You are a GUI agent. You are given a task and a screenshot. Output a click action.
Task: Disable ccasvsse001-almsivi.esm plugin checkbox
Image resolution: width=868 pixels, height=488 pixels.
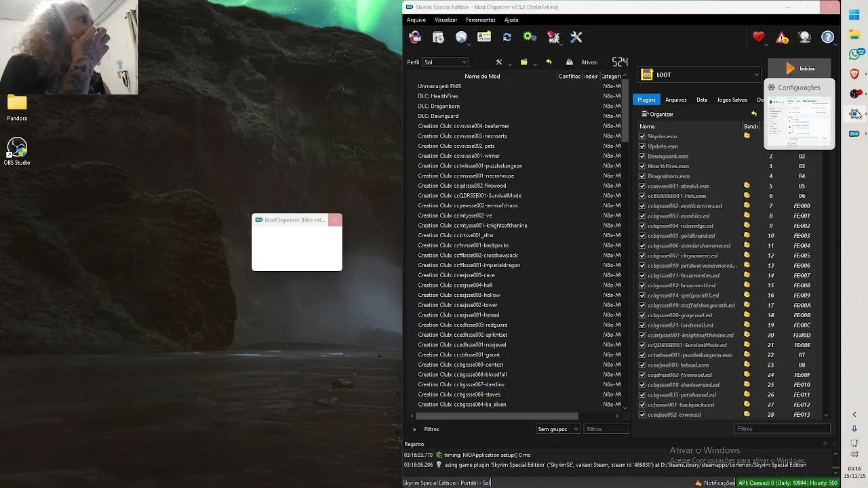point(642,186)
